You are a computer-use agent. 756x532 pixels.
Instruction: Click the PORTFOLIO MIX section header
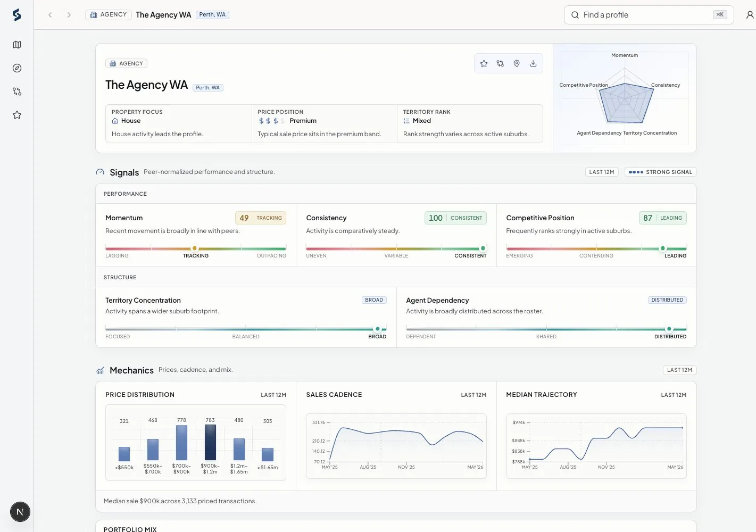(x=130, y=529)
